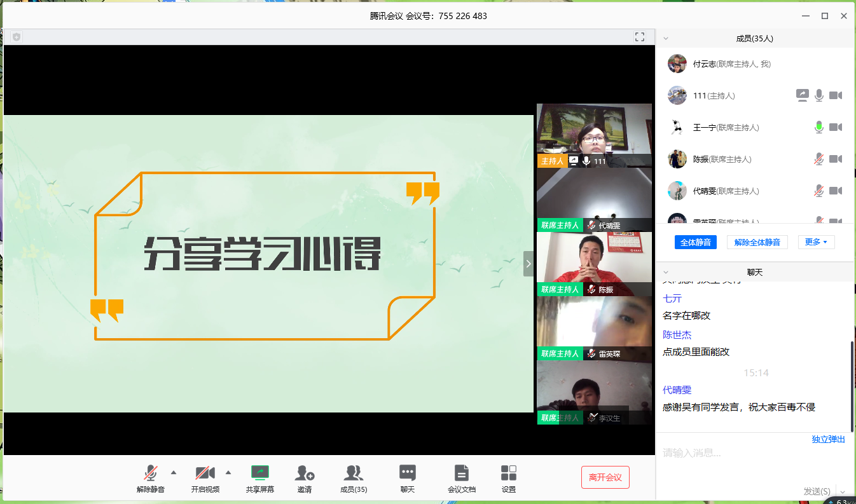Start screen sharing via 共享屏幕
Screen dimensions: 856x504
pos(260,479)
